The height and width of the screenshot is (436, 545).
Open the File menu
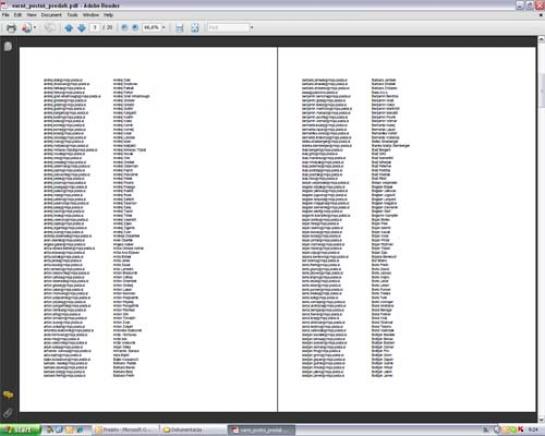pyautogui.click(x=6, y=15)
